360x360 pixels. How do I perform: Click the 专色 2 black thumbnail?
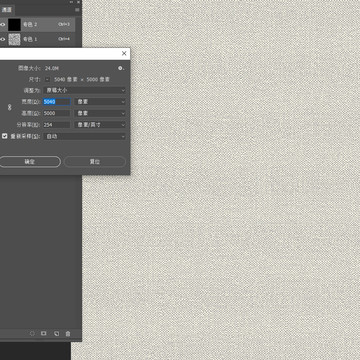click(14, 25)
